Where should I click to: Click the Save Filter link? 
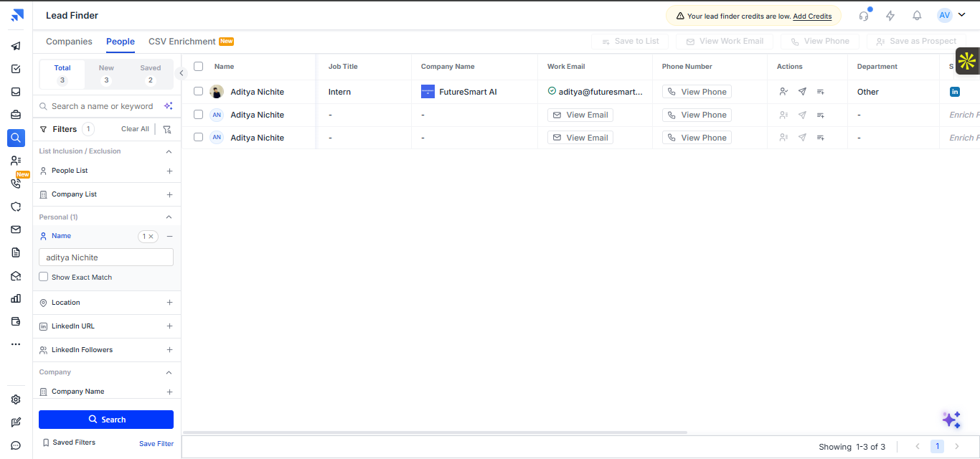[x=156, y=443]
